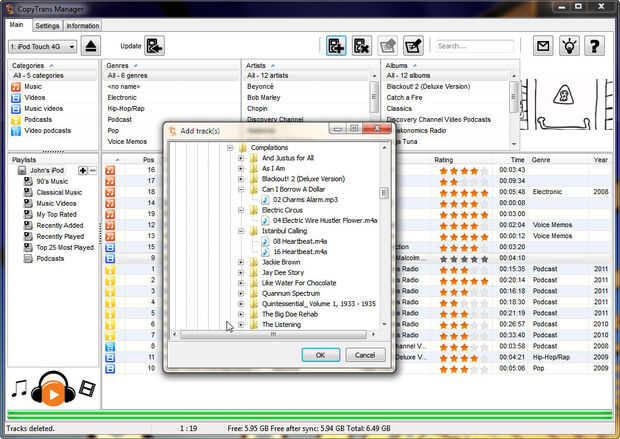Open Classical Music playlist
Screen dimensions: 620x439
[59, 192]
